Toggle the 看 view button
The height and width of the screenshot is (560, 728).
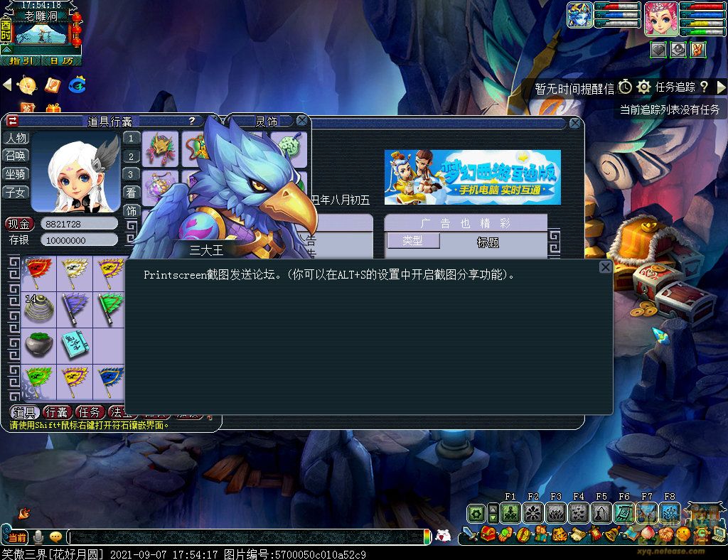tap(132, 193)
